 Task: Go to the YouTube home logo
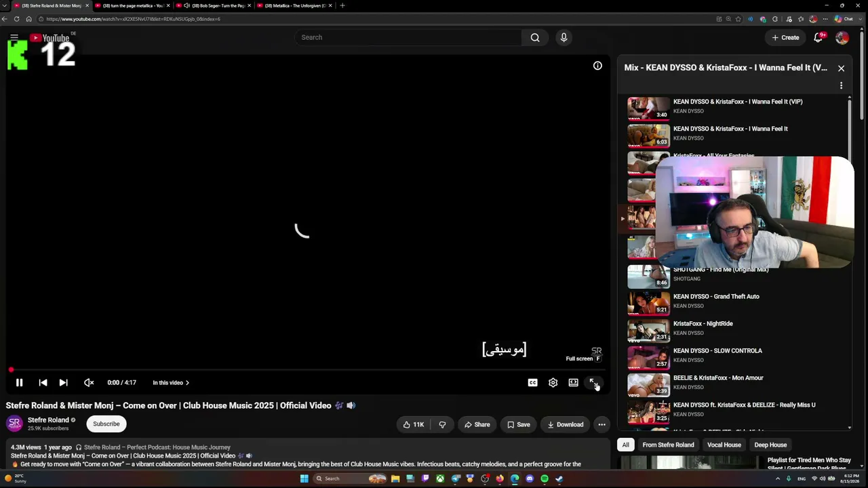[x=50, y=38]
